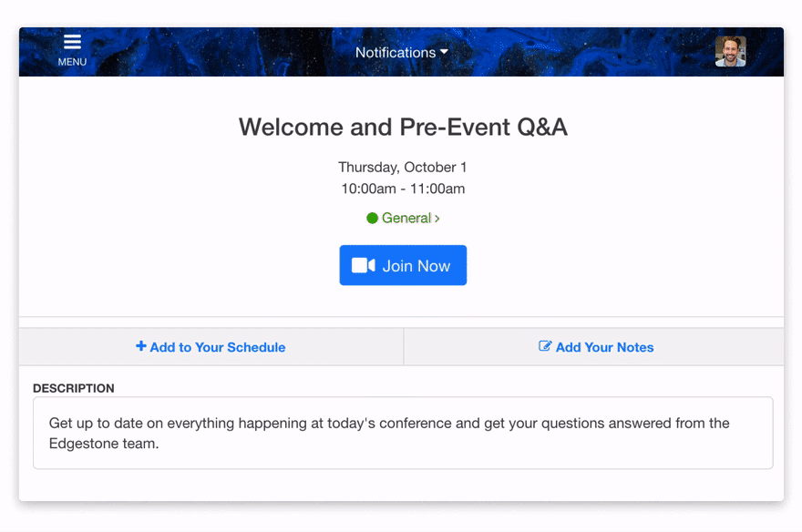Click the 10:00am - 11:00am time text
This screenshot has height=532, width=802.
click(403, 189)
